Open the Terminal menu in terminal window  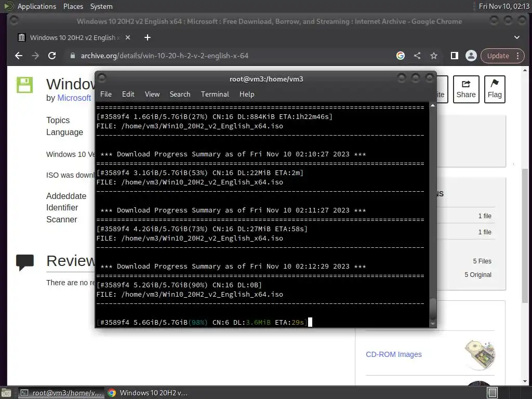215,94
